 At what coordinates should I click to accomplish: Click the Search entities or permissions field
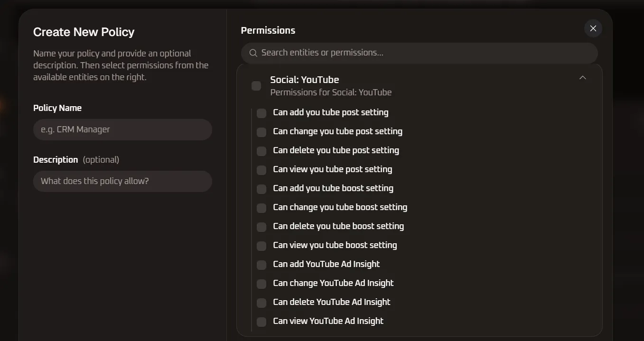pyautogui.click(x=419, y=53)
